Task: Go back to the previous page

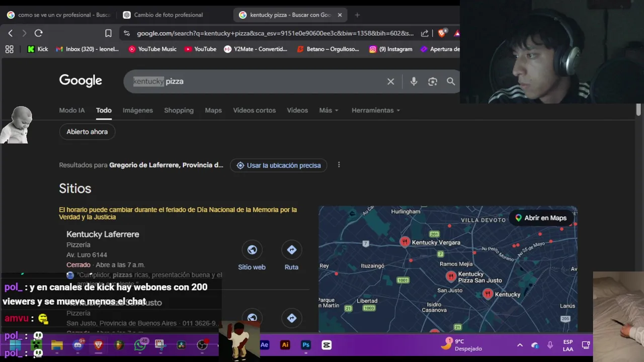Action: tap(11, 33)
